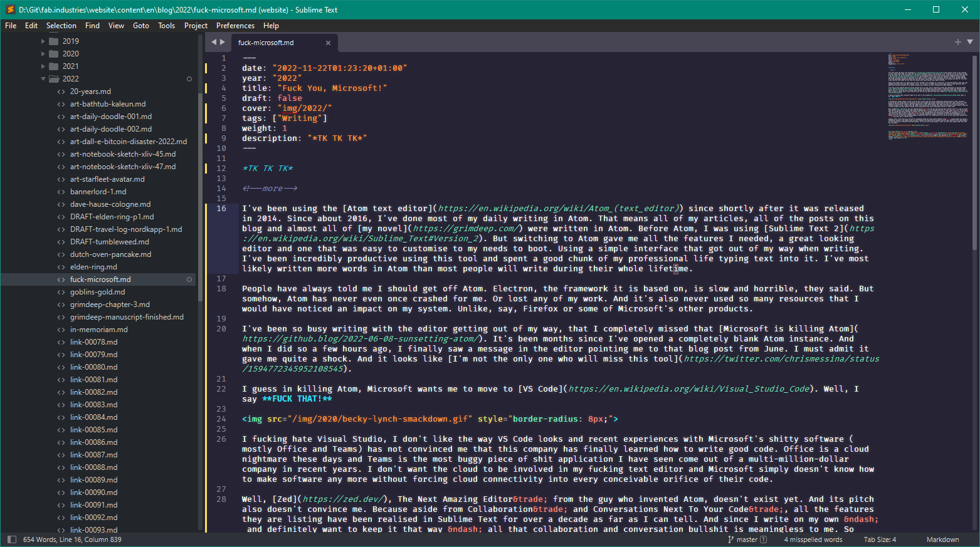Click Sublime Text app icon in title bar

click(10, 9)
